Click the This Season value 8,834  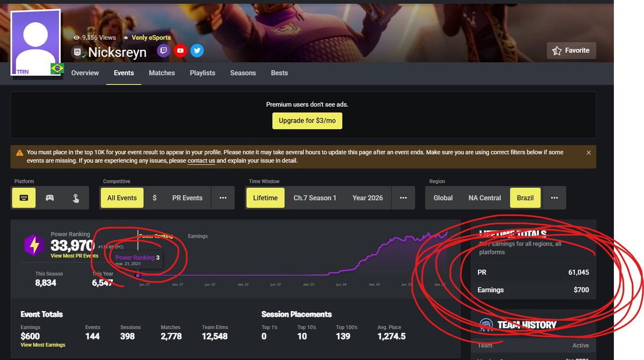[x=46, y=283]
